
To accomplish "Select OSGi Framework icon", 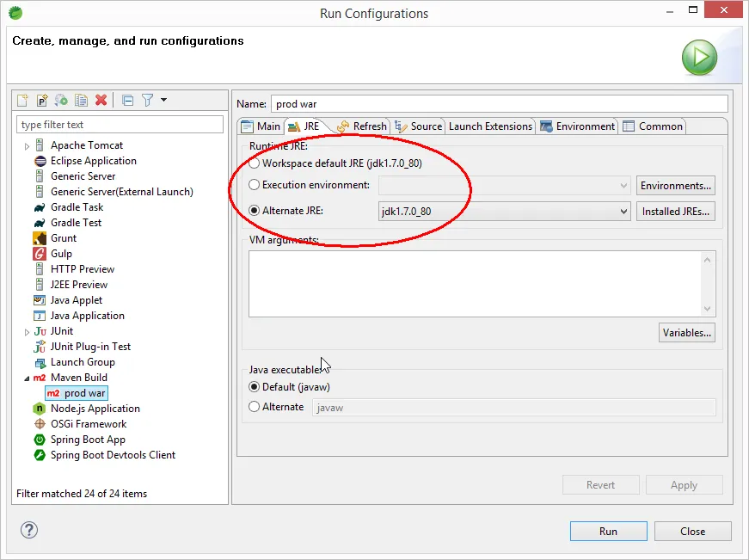I will [40, 424].
